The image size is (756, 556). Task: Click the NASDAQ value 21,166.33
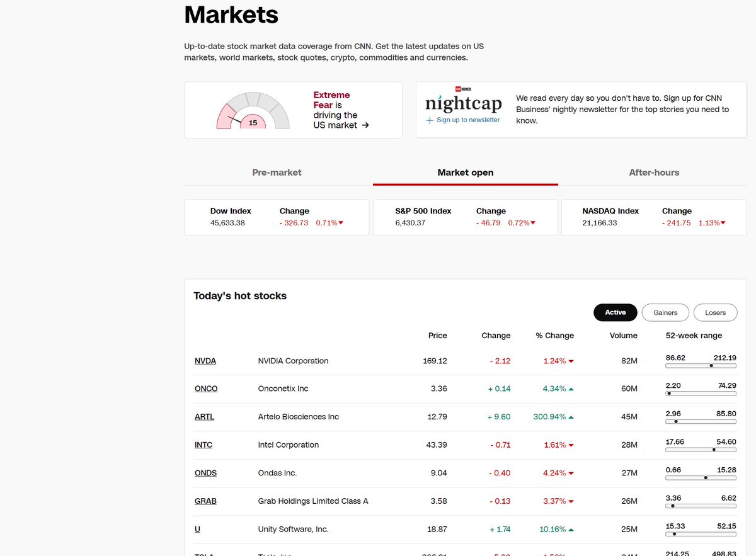[x=600, y=223]
